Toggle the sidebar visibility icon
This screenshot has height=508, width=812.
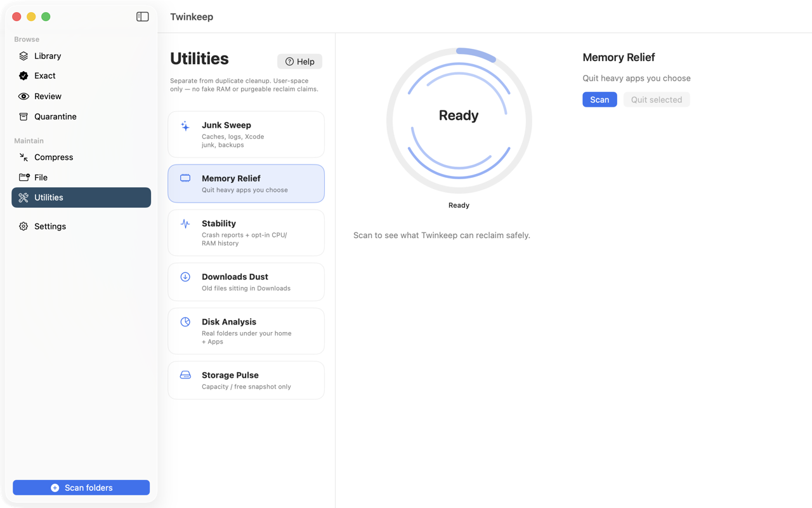point(143,17)
